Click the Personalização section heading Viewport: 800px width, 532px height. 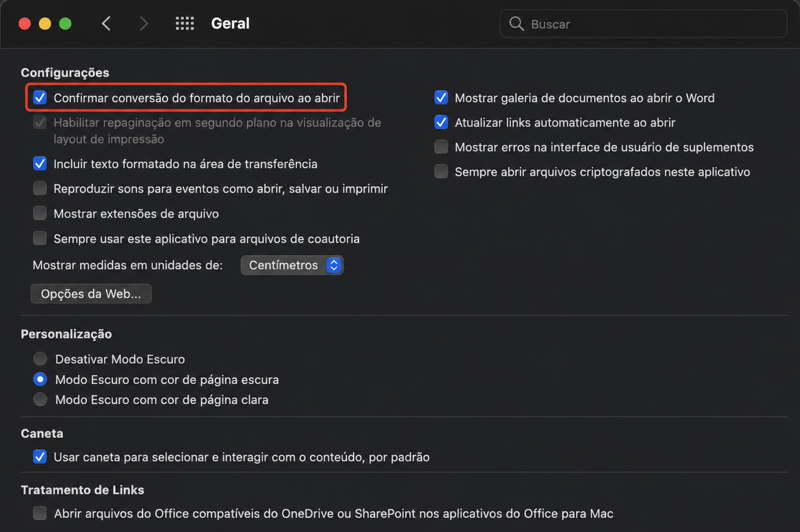66,334
